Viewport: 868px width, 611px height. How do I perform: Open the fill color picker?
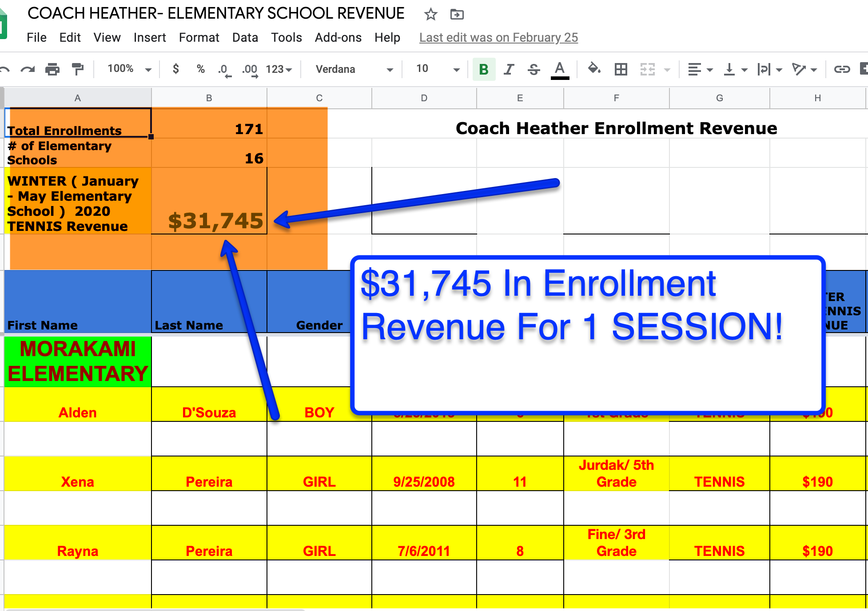pos(594,69)
